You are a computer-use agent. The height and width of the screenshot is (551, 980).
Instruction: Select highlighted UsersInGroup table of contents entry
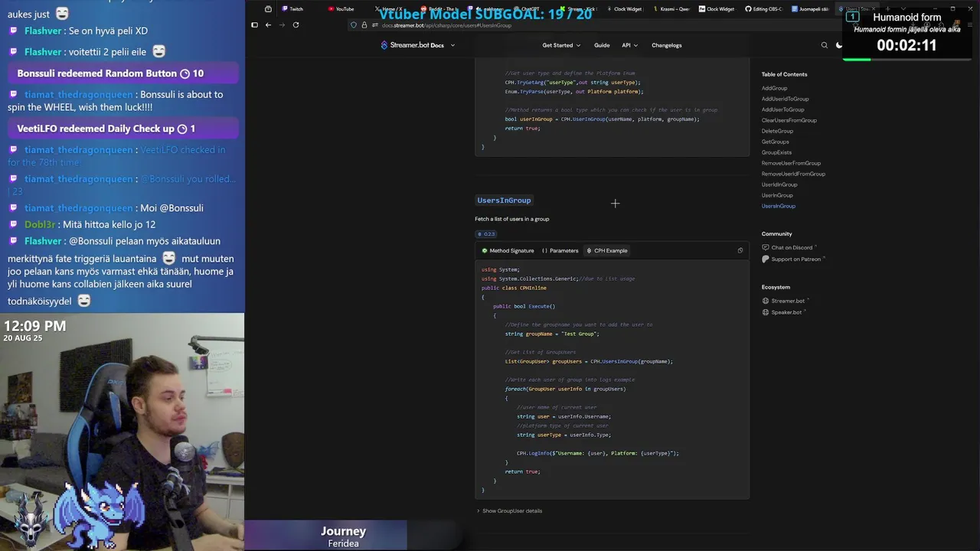coord(778,206)
